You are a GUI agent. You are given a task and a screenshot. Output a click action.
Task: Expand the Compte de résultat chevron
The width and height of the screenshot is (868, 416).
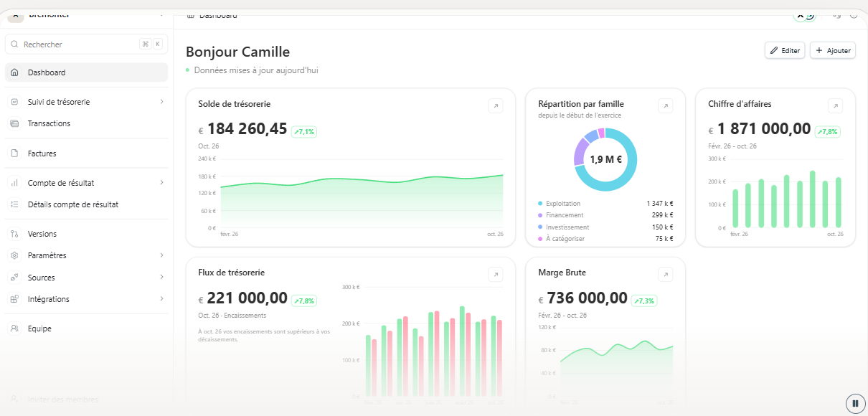pos(161,183)
